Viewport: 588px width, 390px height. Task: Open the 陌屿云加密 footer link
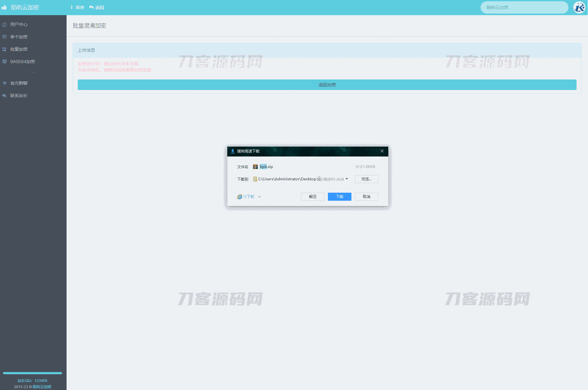point(42,387)
